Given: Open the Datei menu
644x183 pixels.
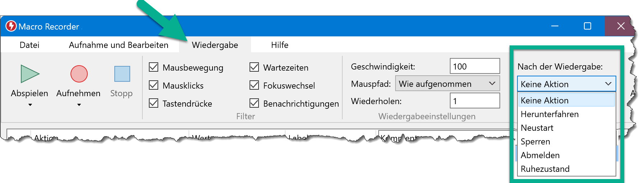Looking at the screenshot, I should point(29,45).
